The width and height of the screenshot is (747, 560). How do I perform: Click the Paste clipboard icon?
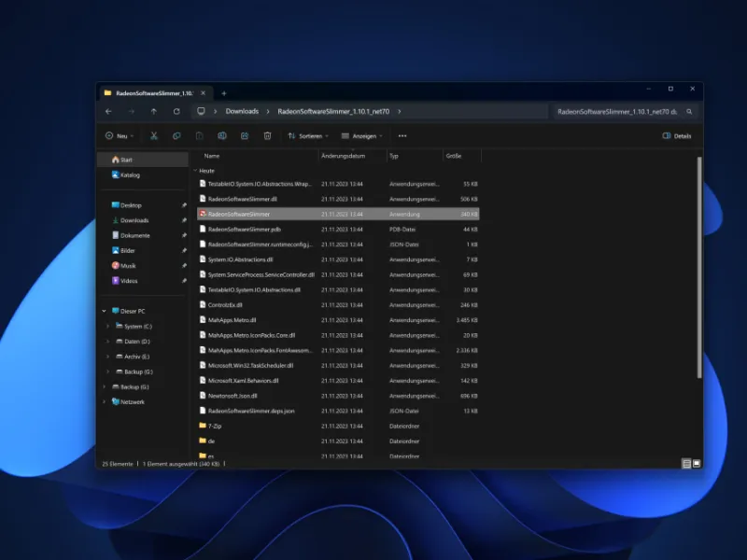(199, 136)
